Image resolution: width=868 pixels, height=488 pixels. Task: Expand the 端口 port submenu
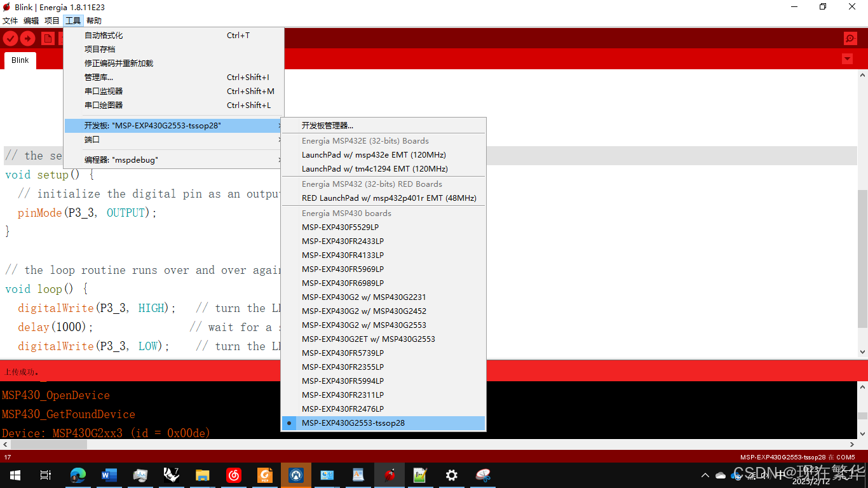pyautogui.click(x=173, y=140)
